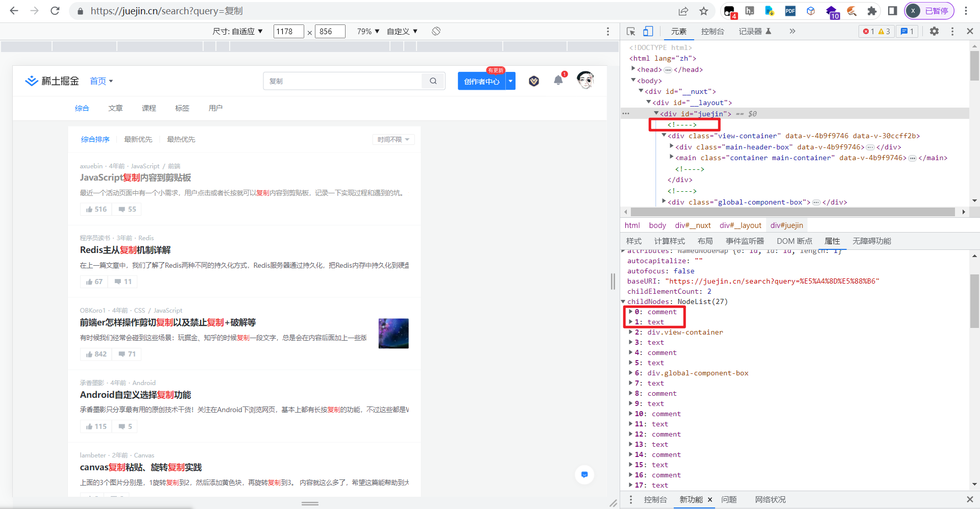980x509 pixels.
Task: Collapse the childNodes NodeList property
Action: pyautogui.click(x=623, y=301)
